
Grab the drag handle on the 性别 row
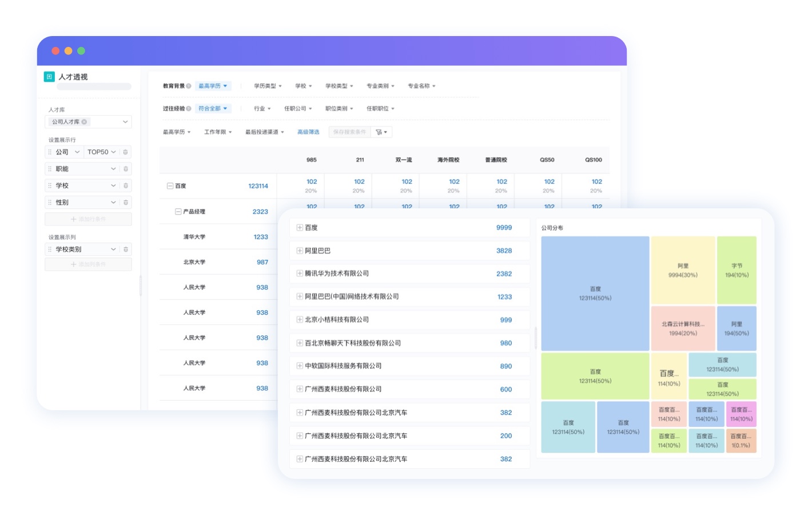[x=50, y=203]
